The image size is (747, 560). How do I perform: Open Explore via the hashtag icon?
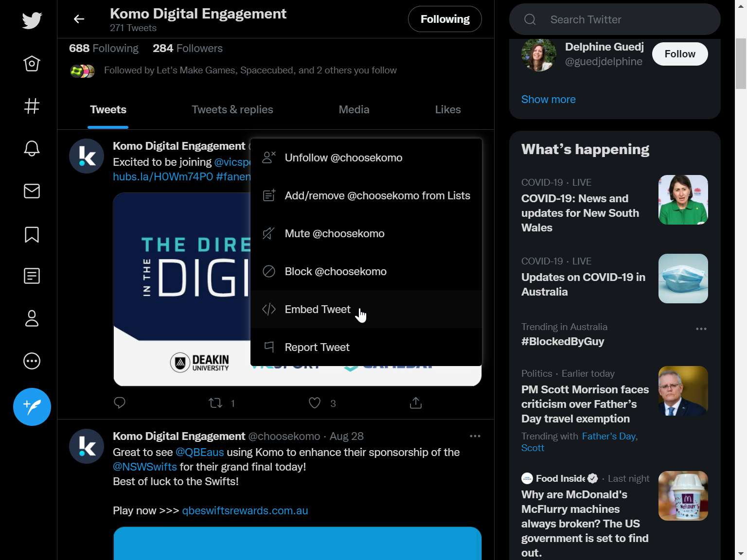point(32,106)
